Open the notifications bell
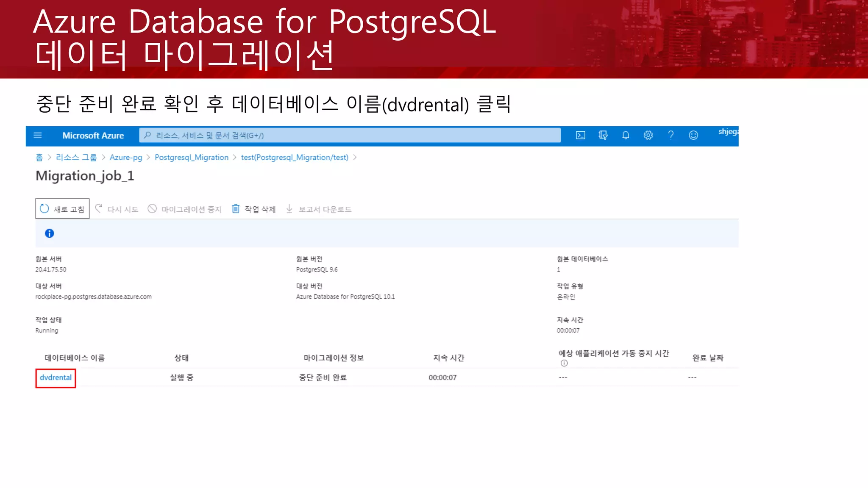The image size is (868, 488). pyautogui.click(x=626, y=136)
